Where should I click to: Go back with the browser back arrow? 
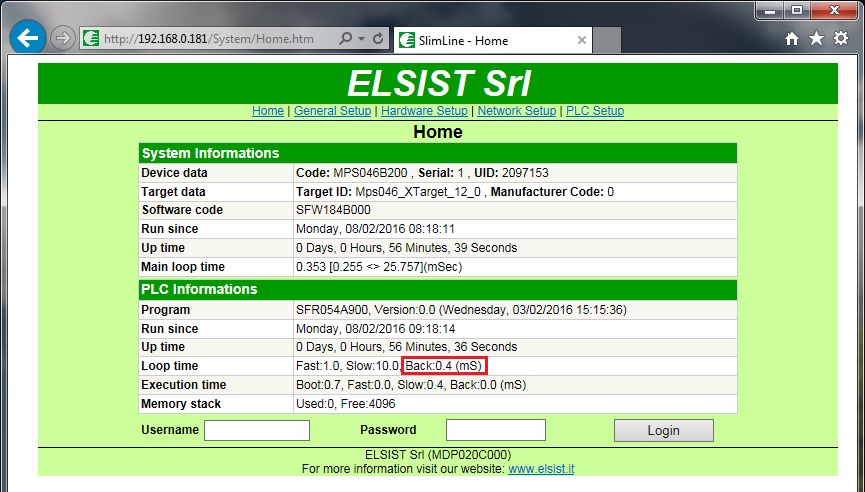[27, 38]
